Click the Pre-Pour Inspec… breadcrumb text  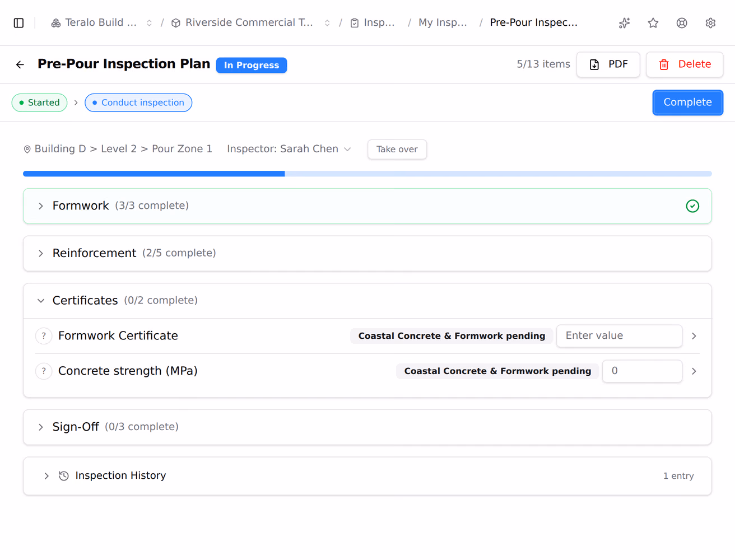click(533, 23)
